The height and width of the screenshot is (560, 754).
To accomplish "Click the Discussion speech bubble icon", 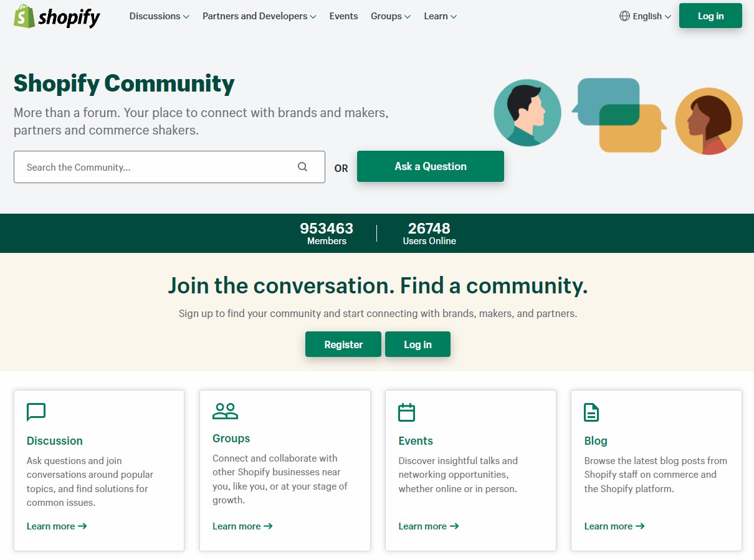I will pos(36,412).
